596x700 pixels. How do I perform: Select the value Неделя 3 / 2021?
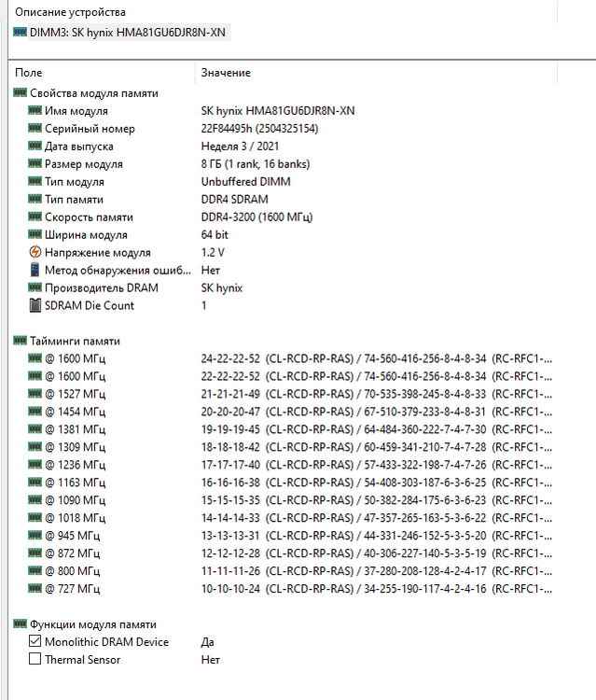point(240,146)
